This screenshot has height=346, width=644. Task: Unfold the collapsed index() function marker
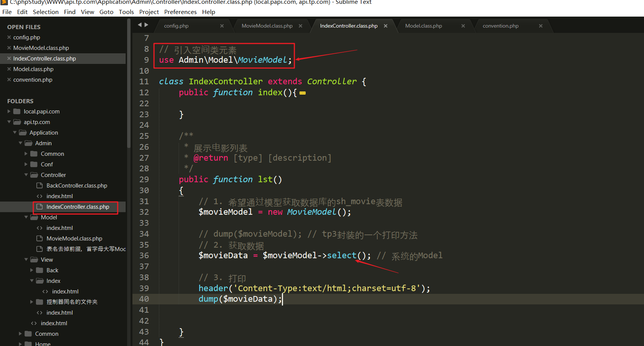pyautogui.click(x=303, y=93)
